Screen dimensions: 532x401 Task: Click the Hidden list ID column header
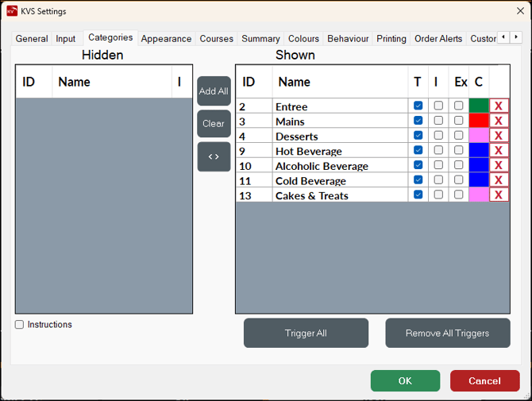[34, 82]
